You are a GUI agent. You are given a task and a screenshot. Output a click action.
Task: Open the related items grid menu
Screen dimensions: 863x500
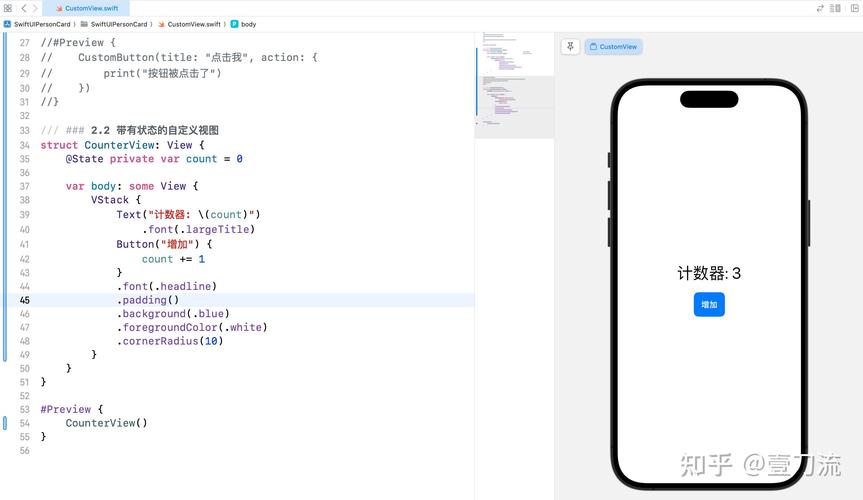8,8
